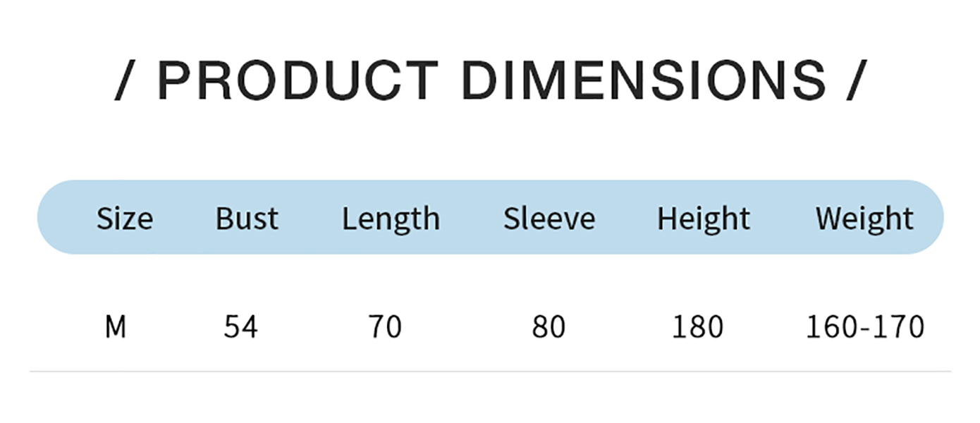
Task: Click the height value 180
Action: click(697, 327)
